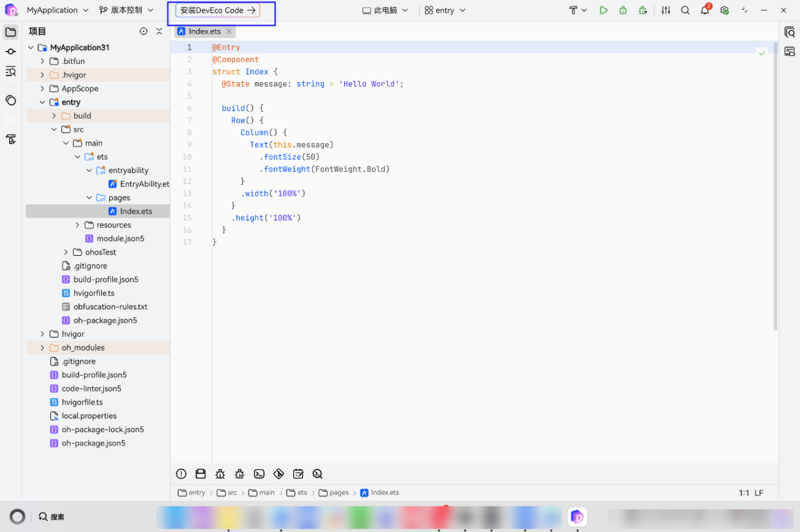Open the commit icon in left sidebar
The height and width of the screenshot is (532, 800).
click(10, 52)
